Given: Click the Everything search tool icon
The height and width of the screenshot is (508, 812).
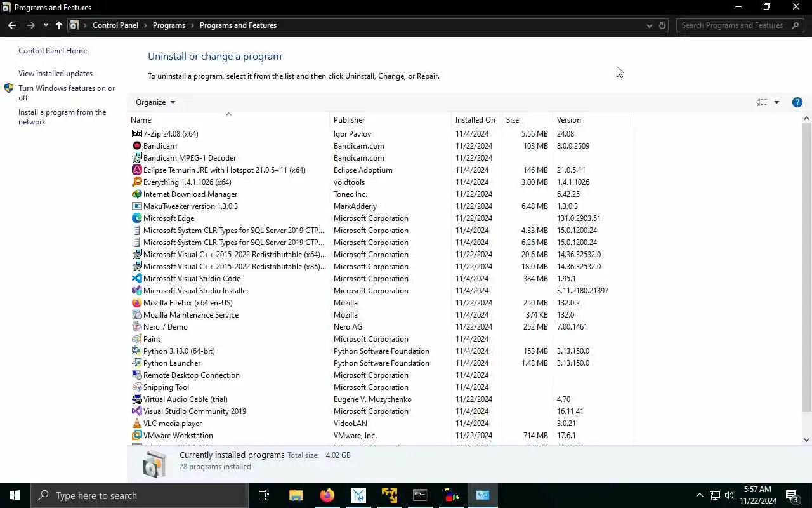Looking at the screenshot, I should 136,182.
